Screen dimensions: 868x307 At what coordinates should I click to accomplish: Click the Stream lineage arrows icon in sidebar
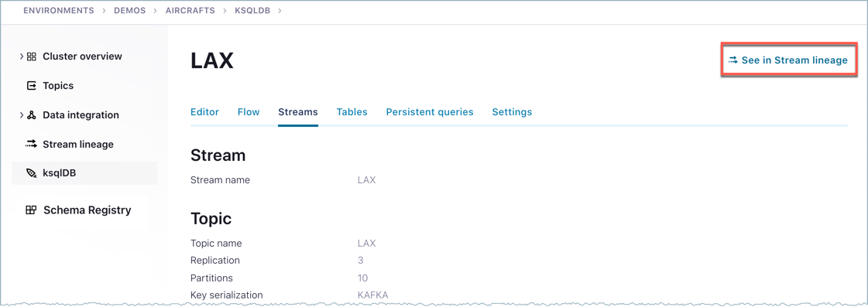point(31,145)
